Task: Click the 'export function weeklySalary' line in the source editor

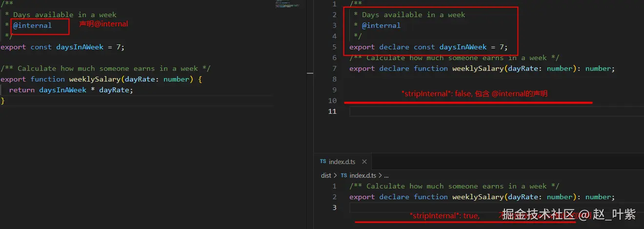Action: [x=101, y=79]
